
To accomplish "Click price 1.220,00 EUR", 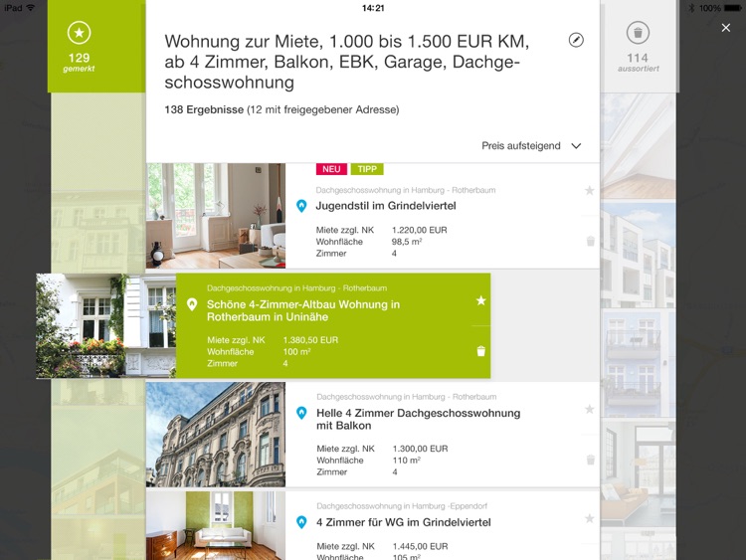I will click(419, 230).
